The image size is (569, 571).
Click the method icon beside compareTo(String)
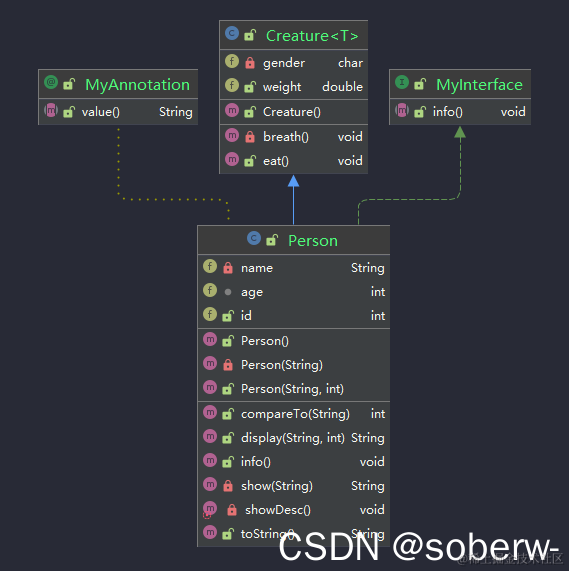[x=210, y=412]
